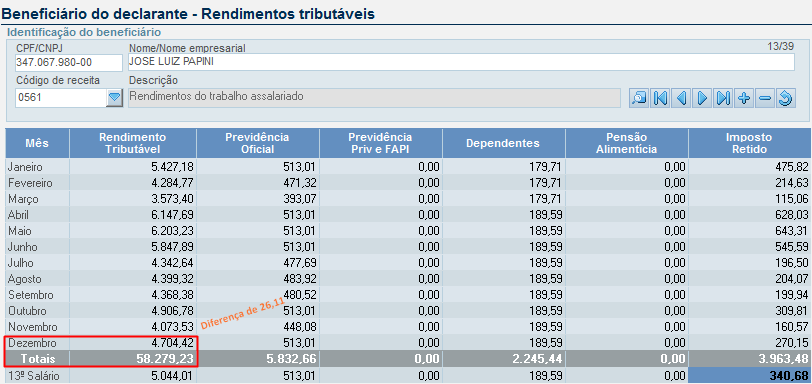Go to next beneficiary record
The image size is (812, 384).
[x=702, y=98]
